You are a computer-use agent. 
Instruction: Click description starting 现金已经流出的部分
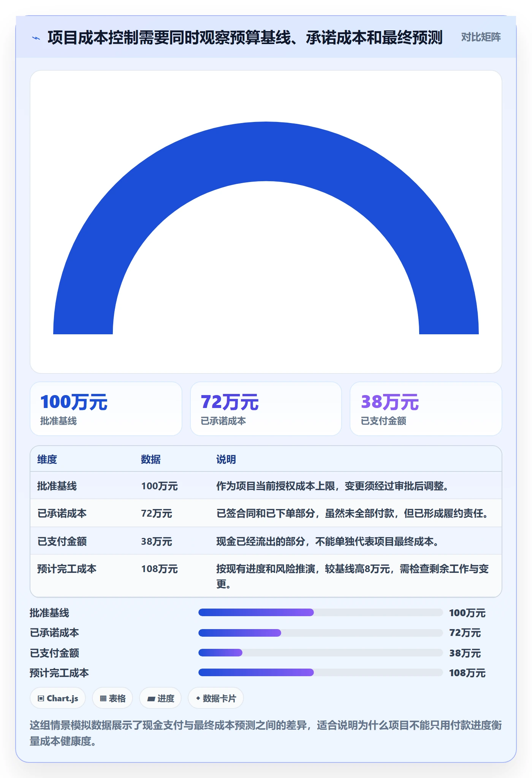pos(328,541)
